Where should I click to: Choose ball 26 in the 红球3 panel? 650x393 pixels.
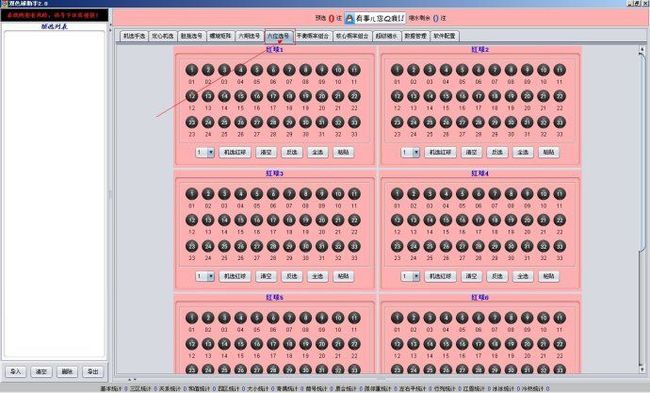240,246
